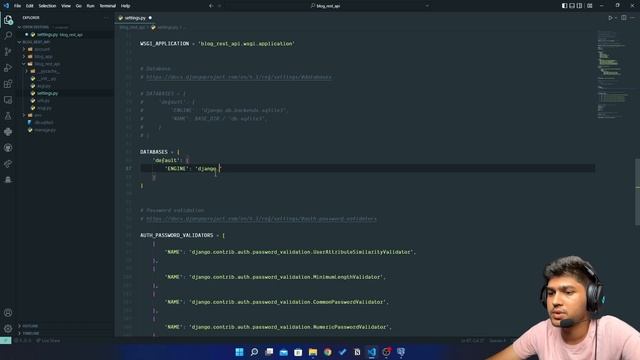Click the Live Share status bar item

[x=48, y=340]
